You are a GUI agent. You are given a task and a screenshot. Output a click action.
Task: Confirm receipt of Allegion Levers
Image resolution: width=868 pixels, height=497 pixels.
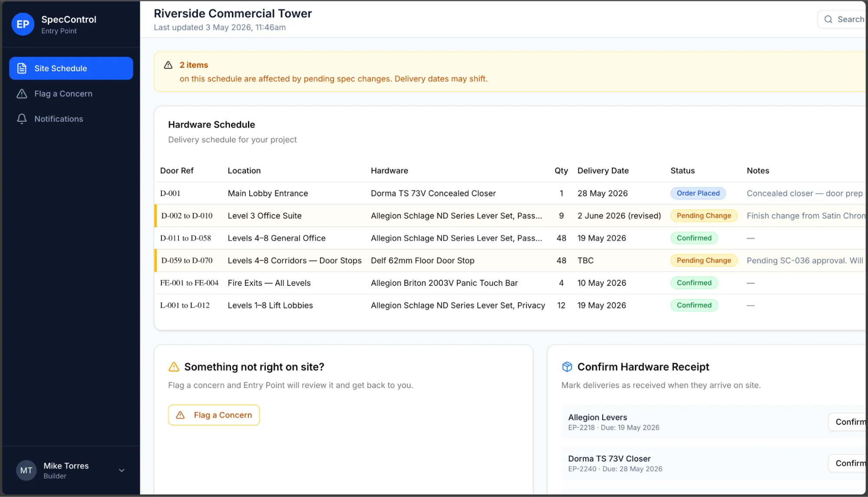click(848, 422)
